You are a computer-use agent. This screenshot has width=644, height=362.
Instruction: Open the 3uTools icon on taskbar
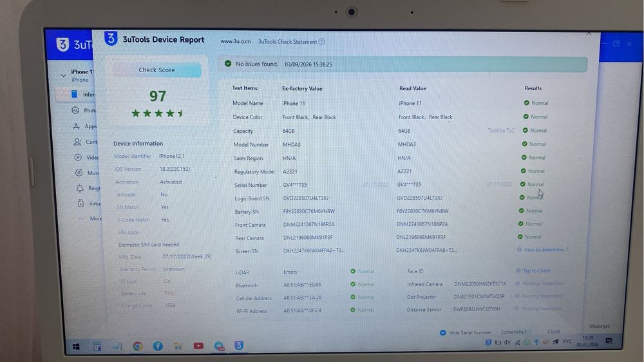click(x=239, y=345)
